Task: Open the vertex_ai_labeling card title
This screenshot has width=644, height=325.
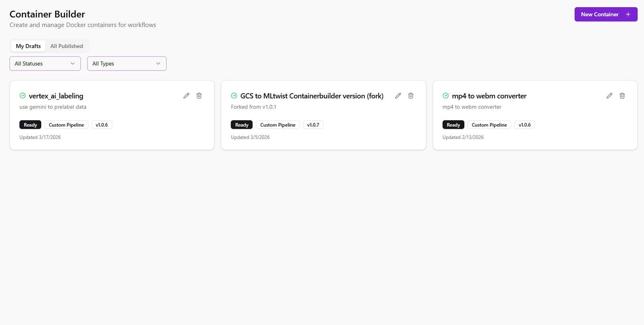Action: [56, 96]
